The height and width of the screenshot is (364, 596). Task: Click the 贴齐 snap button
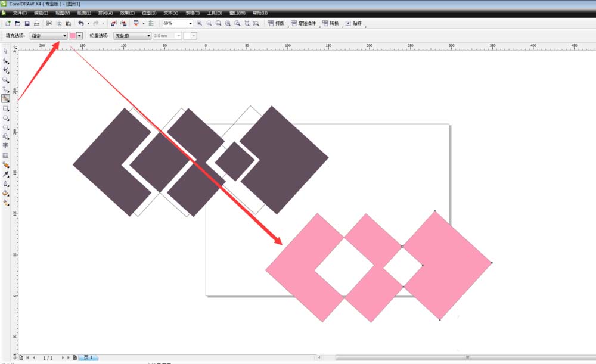point(353,23)
